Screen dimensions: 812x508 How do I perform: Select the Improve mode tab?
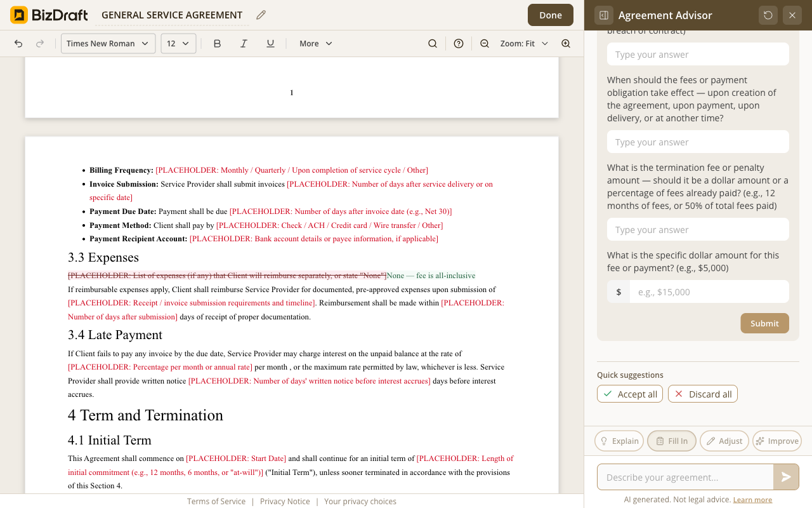777,441
